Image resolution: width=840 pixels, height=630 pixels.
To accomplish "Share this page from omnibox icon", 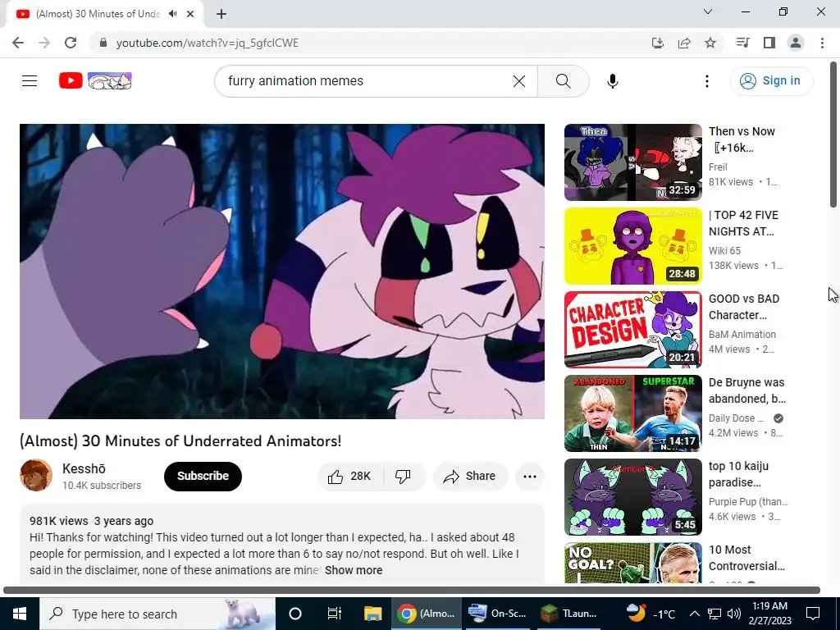I will pos(684,43).
